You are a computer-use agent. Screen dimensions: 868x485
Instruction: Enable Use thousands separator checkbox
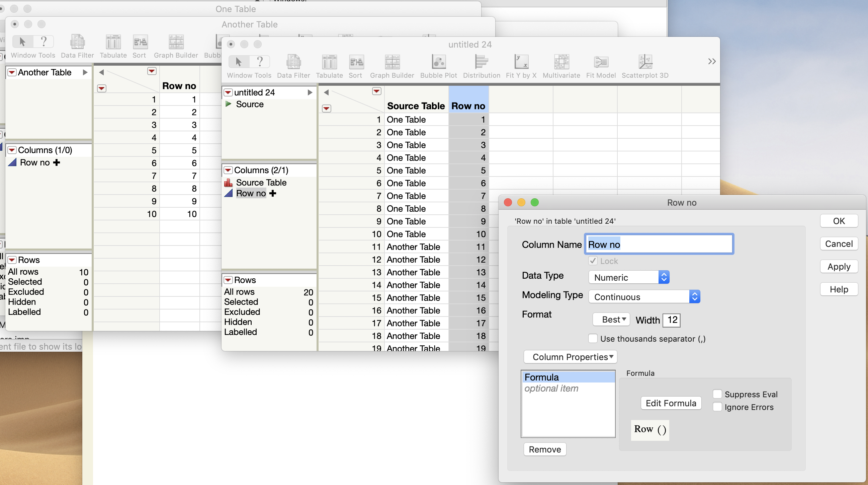tap(593, 338)
